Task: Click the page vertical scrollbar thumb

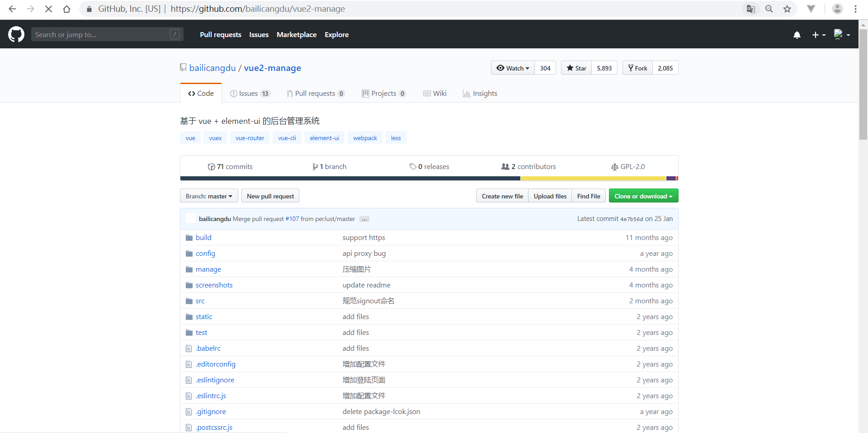Action: 863,84
